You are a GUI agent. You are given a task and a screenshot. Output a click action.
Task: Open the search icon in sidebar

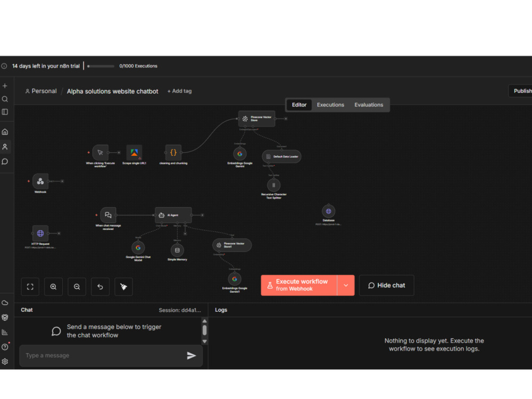click(x=5, y=99)
